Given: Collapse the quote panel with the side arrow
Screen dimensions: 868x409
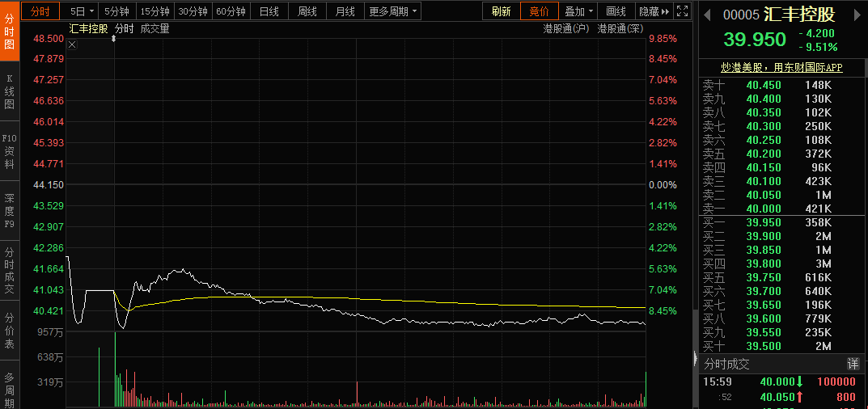Looking at the screenshot, I should click(696, 359).
